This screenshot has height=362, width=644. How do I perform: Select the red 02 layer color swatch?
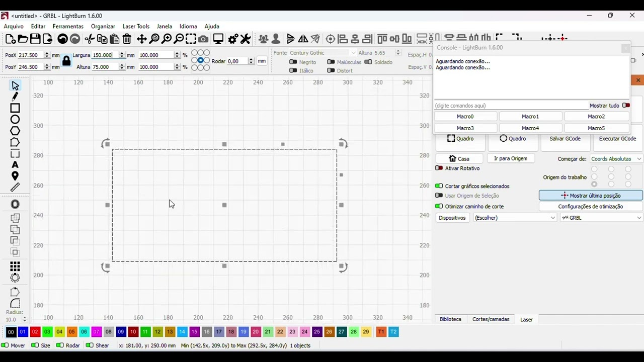point(35,332)
